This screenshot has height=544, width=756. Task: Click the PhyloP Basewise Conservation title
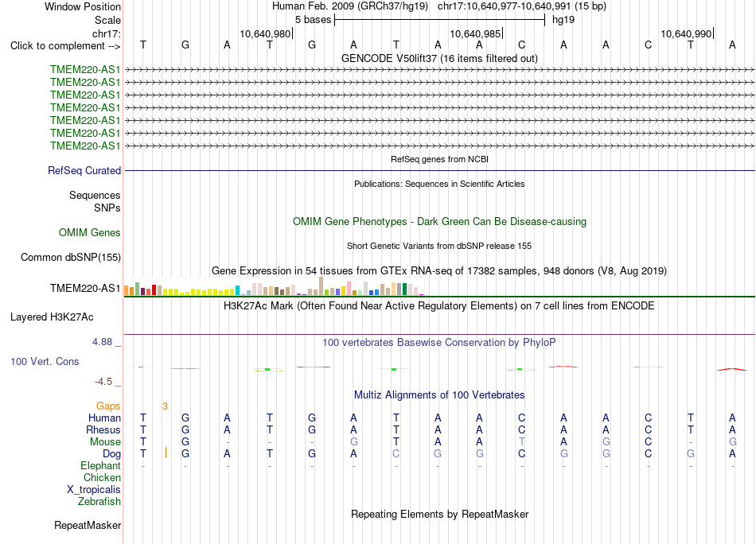coord(439,343)
